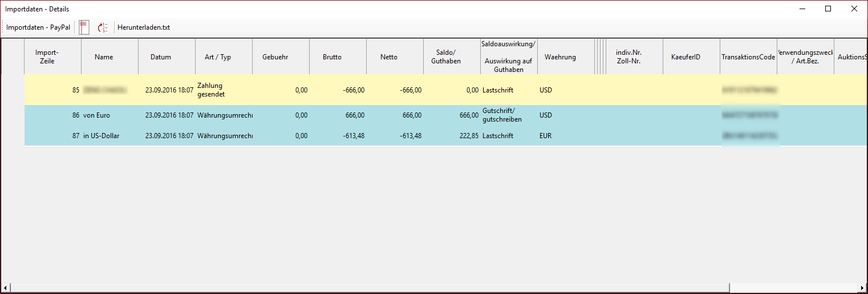
Task: Click Brutto value 666,00 in row 86
Action: coord(338,115)
